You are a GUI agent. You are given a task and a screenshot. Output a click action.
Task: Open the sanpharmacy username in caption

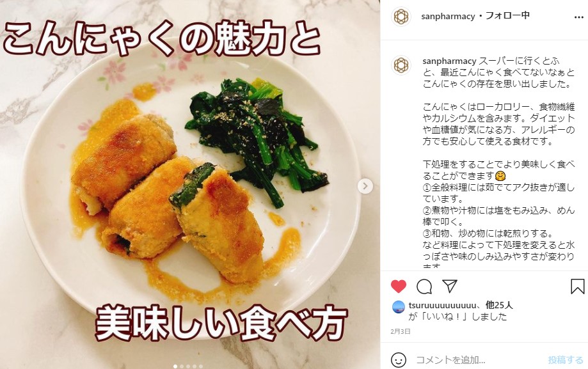pyautogui.click(x=449, y=61)
